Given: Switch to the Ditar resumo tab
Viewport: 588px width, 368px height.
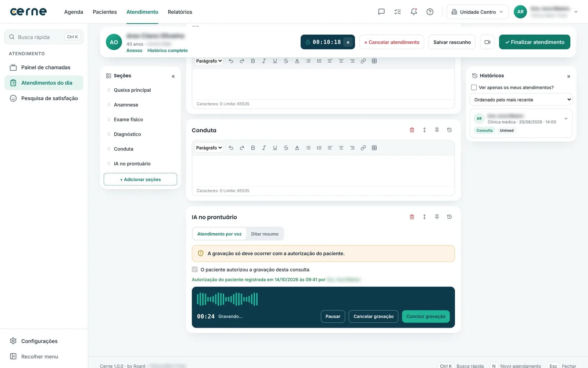Looking at the screenshot, I should [x=265, y=234].
